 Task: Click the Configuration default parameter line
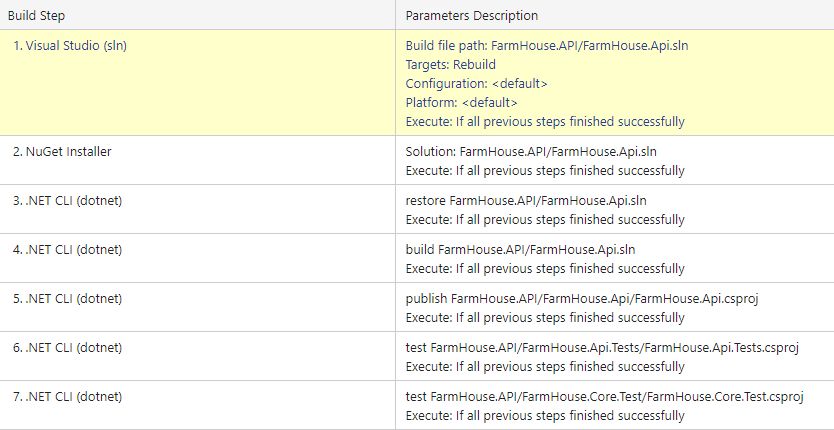click(x=476, y=83)
